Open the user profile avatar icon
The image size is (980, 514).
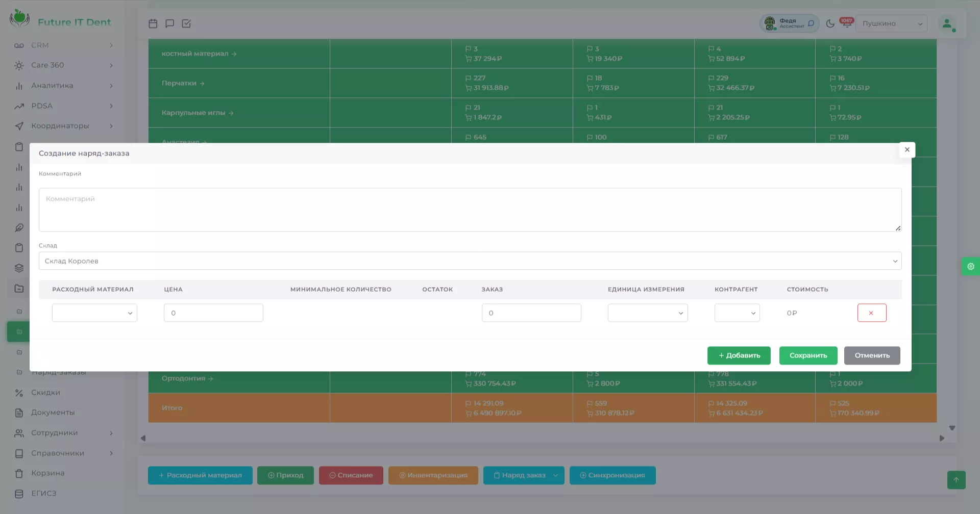click(x=947, y=23)
